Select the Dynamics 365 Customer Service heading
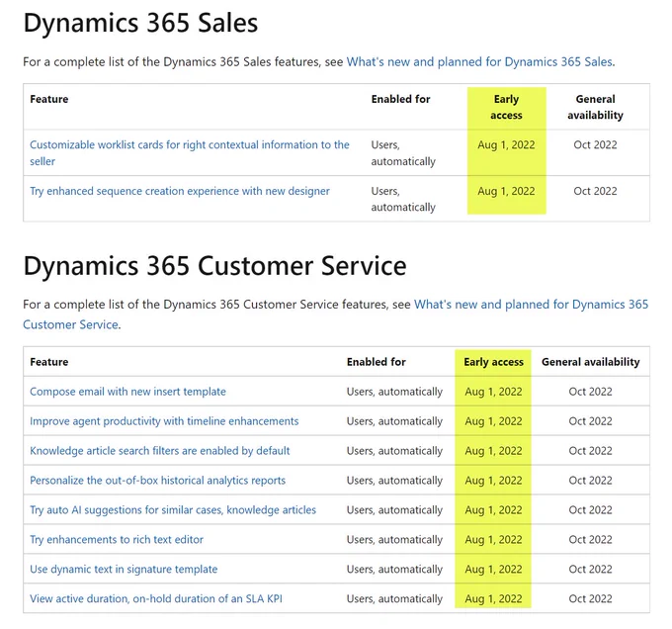 click(214, 266)
